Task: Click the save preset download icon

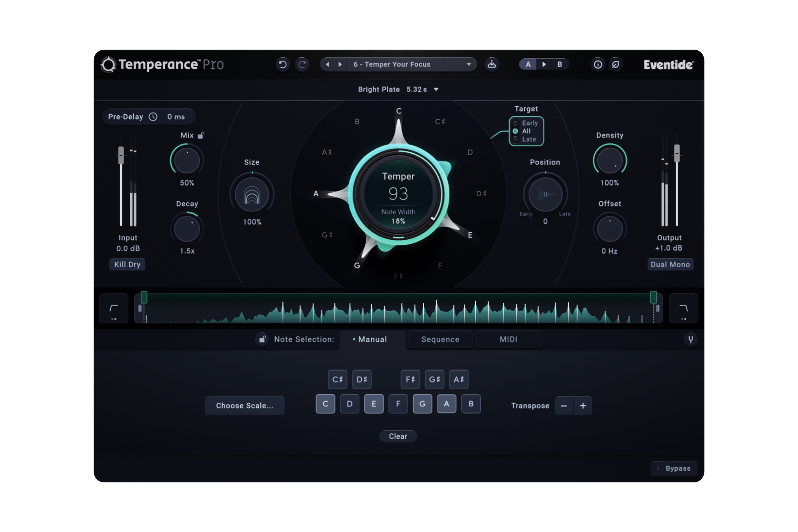Action: point(492,64)
